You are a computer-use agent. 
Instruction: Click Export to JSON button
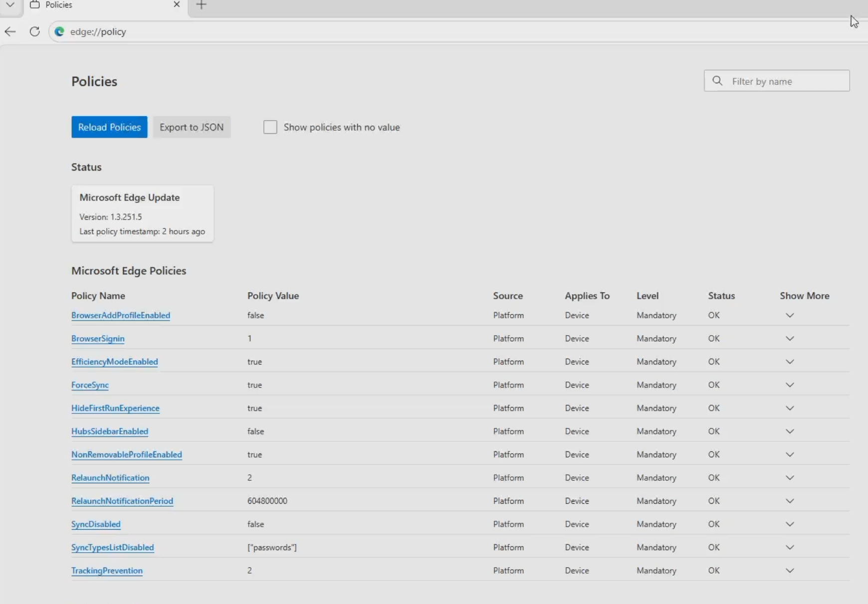click(x=192, y=127)
